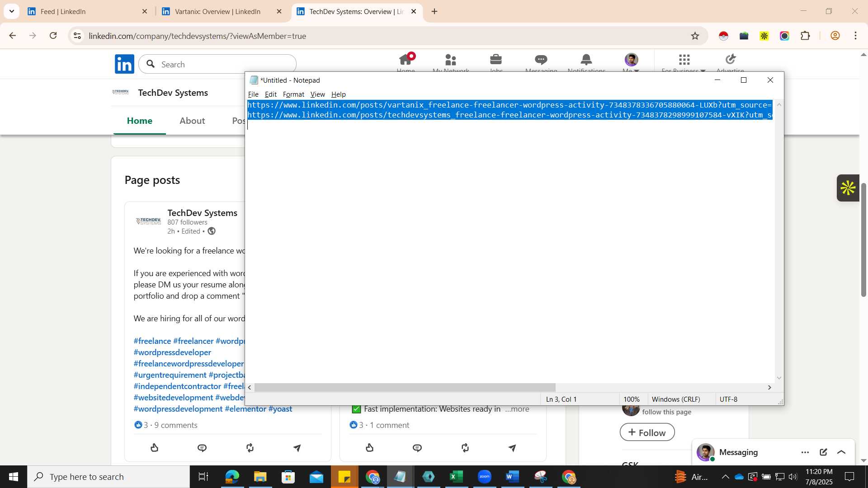Open the yellow asterisk side widget

click(x=848, y=188)
